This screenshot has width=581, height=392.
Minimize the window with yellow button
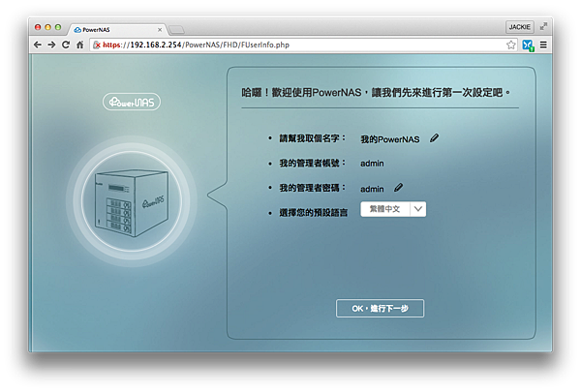click(47, 27)
